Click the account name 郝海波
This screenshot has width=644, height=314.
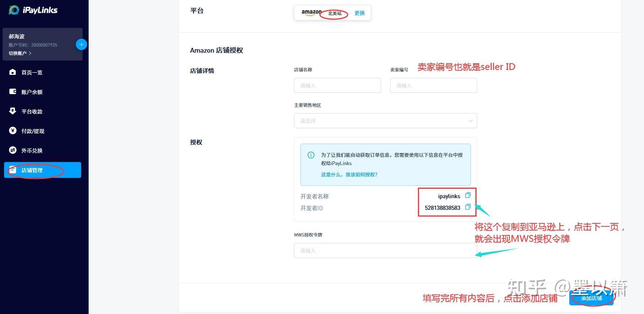coord(17,36)
